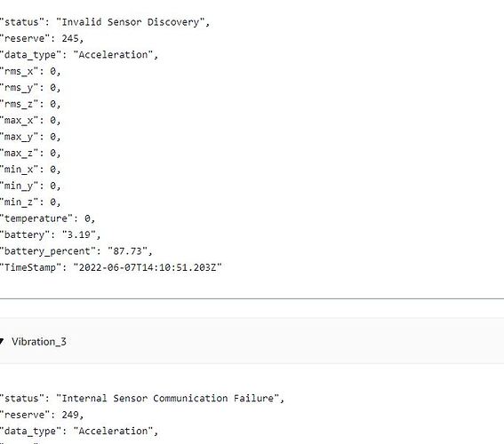This screenshot has width=504, height=444.
Task: Click the rms_x line
Action: (30, 71)
